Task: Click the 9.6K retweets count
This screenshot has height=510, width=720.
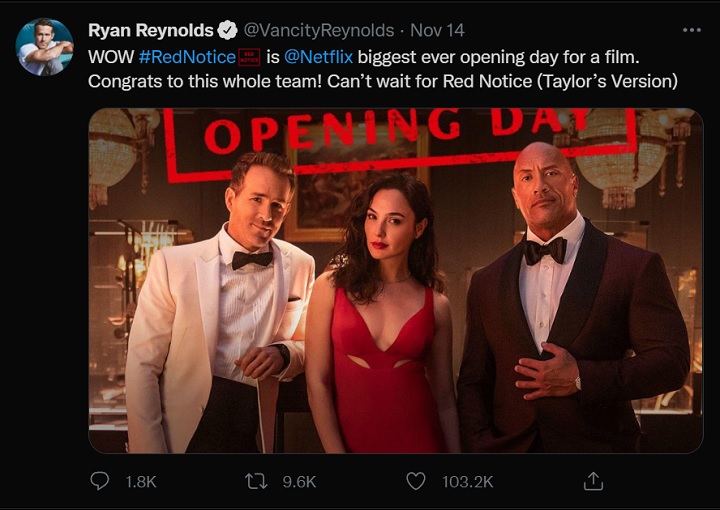Action: (299, 481)
